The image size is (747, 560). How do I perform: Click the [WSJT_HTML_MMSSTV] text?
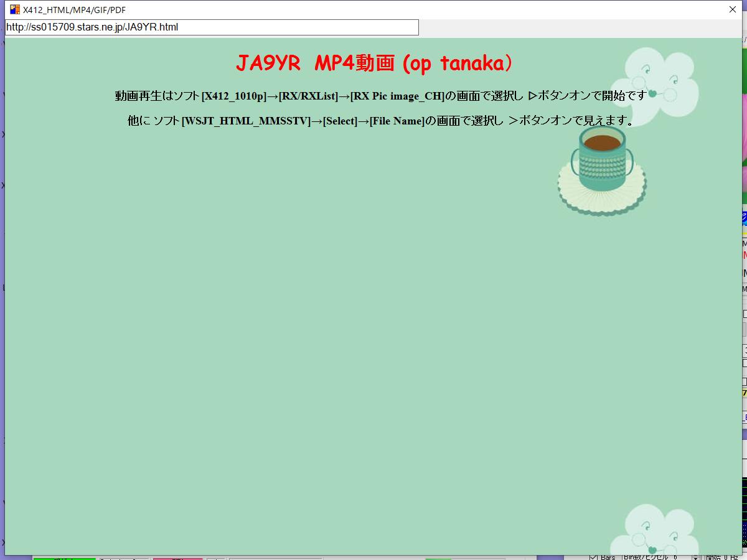point(246,121)
